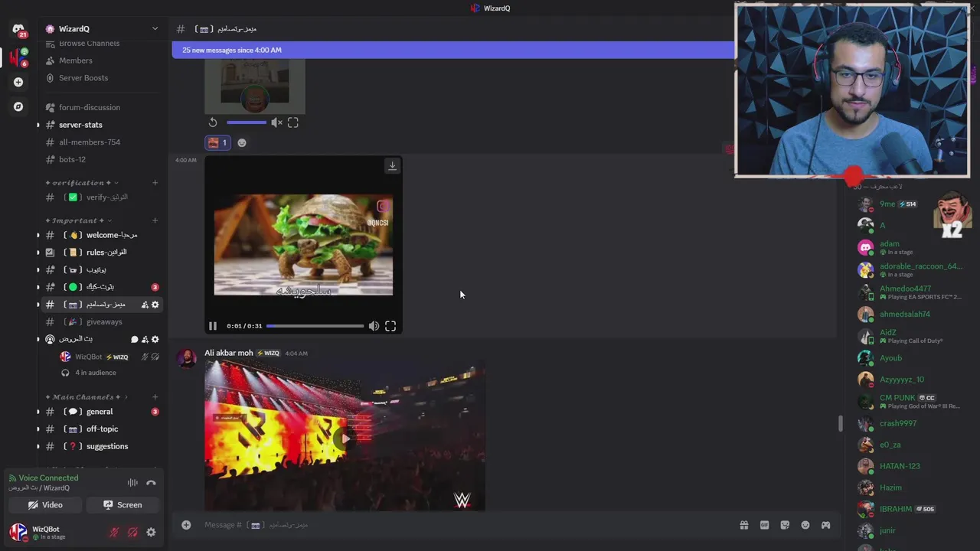Mute turtle video volume icon
Image resolution: width=980 pixels, height=551 pixels.
[x=374, y=326]
